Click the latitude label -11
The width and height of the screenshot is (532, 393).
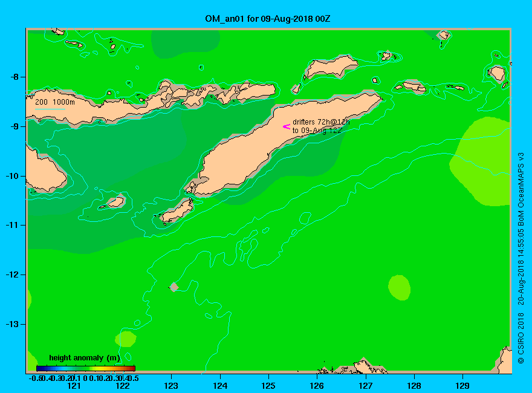[12, 225]
